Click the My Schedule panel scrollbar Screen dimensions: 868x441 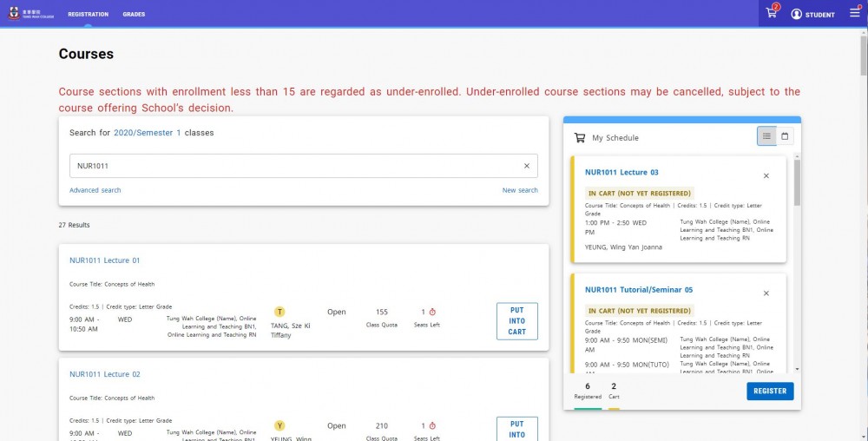coord(797,182)
